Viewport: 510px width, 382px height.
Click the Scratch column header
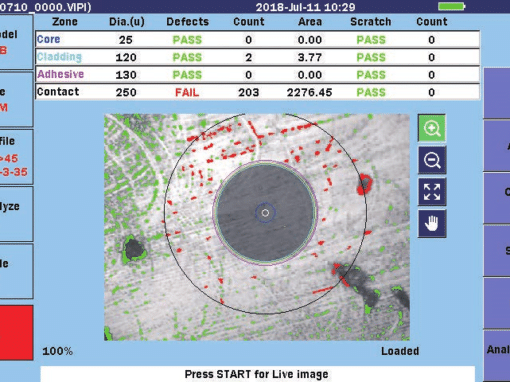tap(371, 22)
